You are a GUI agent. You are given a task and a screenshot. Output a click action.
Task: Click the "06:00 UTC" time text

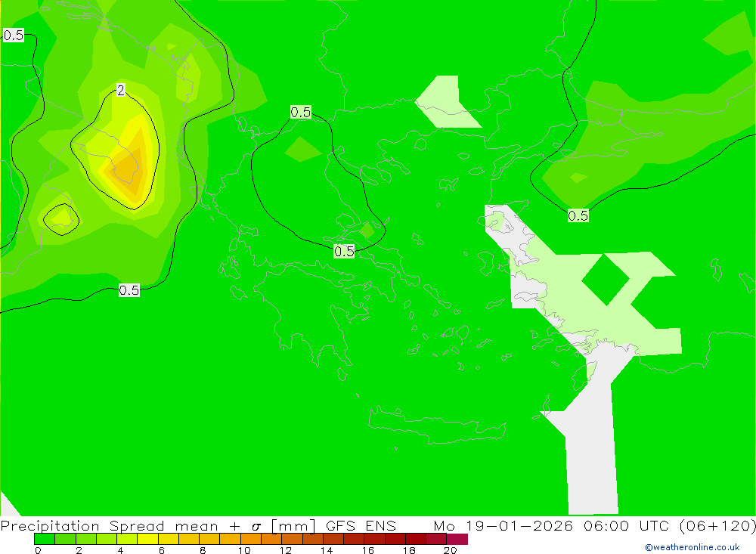626,525
